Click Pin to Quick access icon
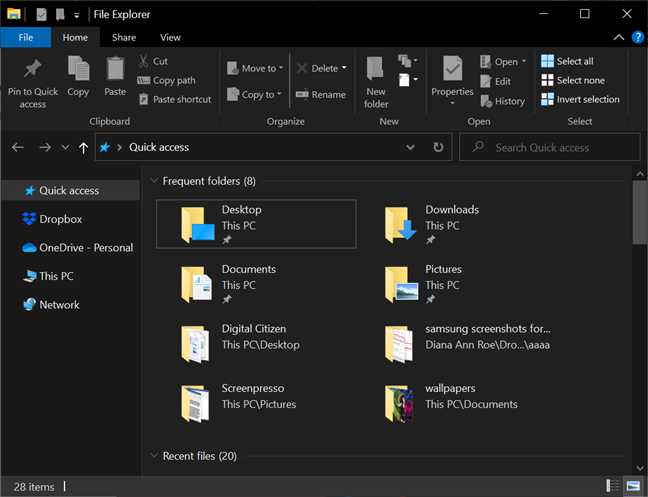This screenshot has width=648, height=497. point(33,69)
